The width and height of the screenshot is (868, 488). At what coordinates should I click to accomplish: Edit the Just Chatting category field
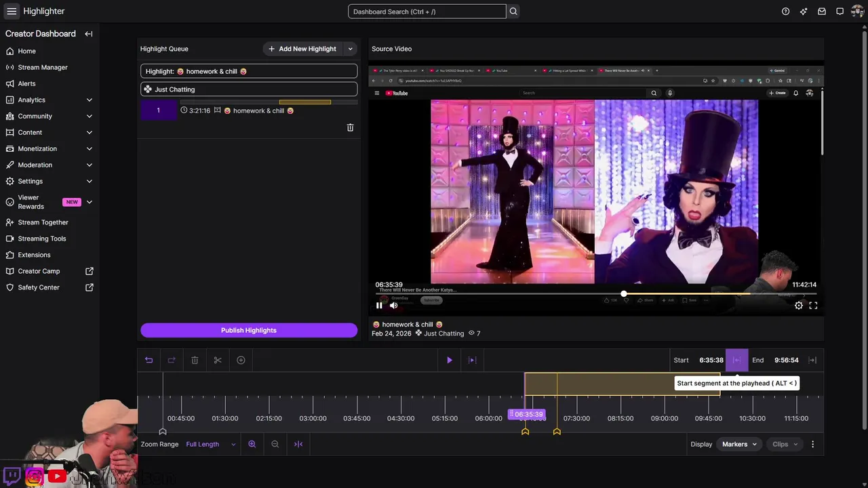[x=249, y=89]
